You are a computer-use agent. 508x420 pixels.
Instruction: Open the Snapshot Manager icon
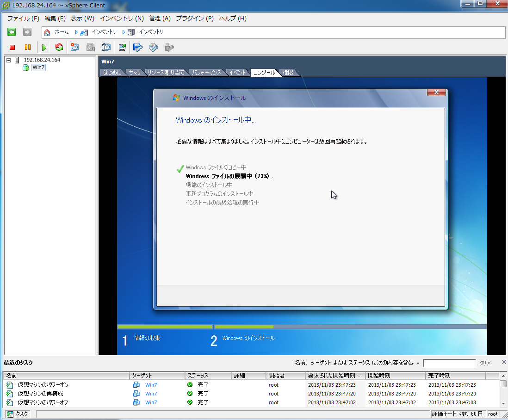[106, 47]
